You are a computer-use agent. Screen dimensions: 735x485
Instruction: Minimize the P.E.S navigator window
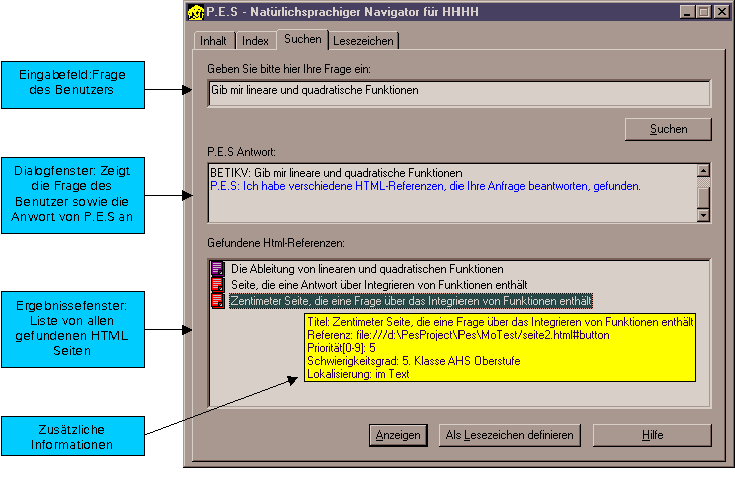pyautogui.click(x=688, y=12)
